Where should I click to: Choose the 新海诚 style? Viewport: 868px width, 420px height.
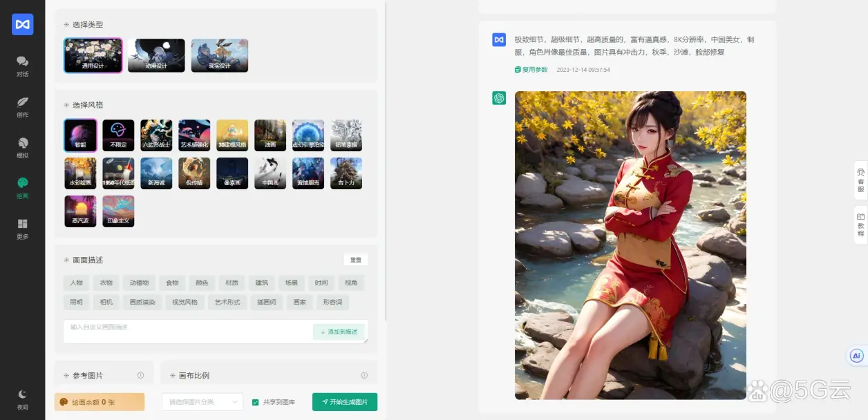click(156, 173)
